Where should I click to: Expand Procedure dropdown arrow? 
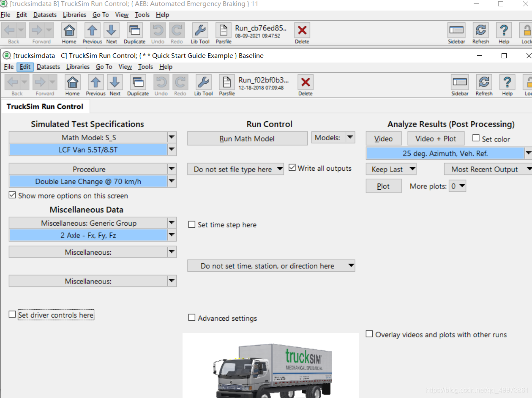(172, 169)
